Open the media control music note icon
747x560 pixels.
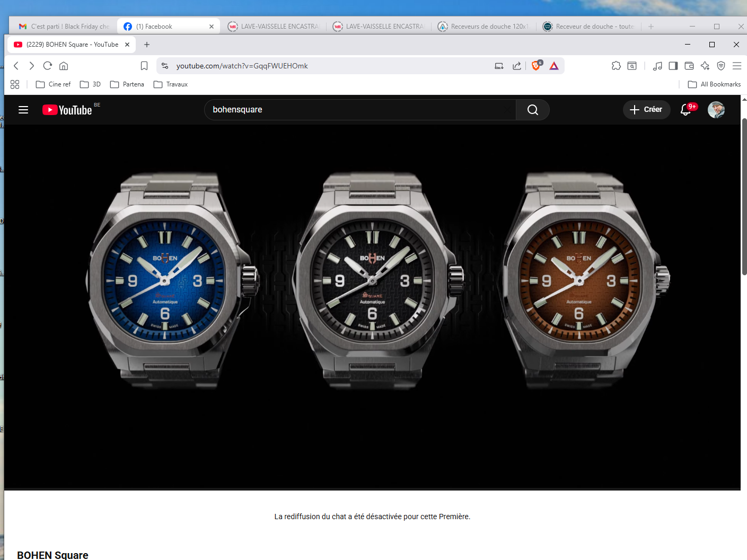pyautogui.click(x=657, y=66)
